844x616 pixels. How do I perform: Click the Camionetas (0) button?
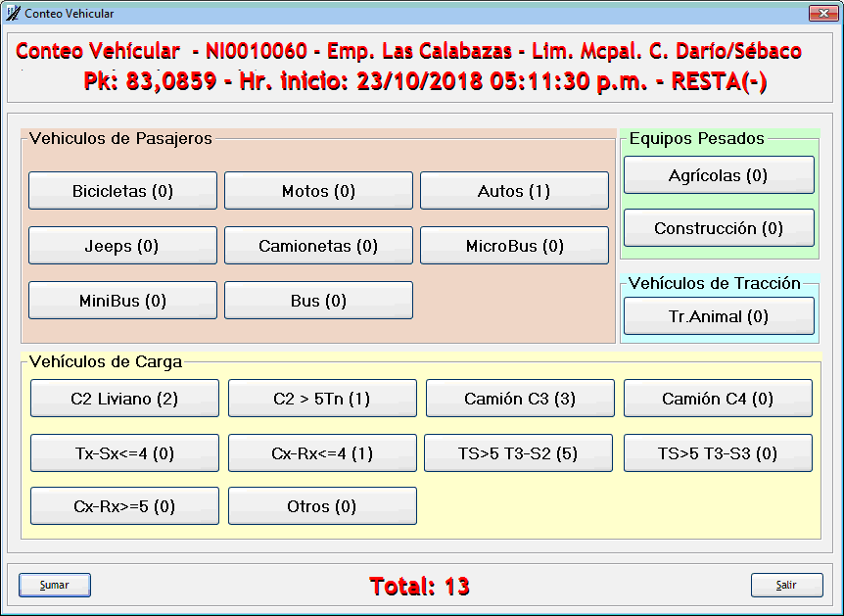pyautogui.click(x=318, y=246)
